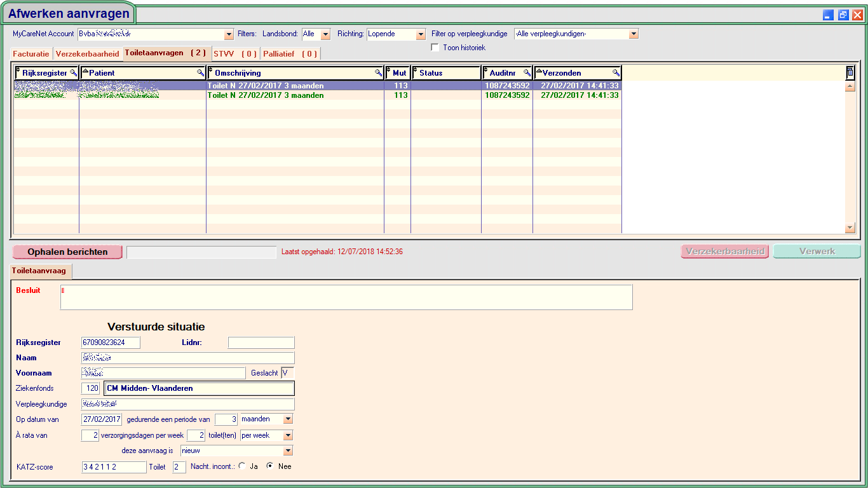This screenshot has width=868, height=488.
Task: Click the magnifier icon in the Patient column header
Action: tap(200, 73)
